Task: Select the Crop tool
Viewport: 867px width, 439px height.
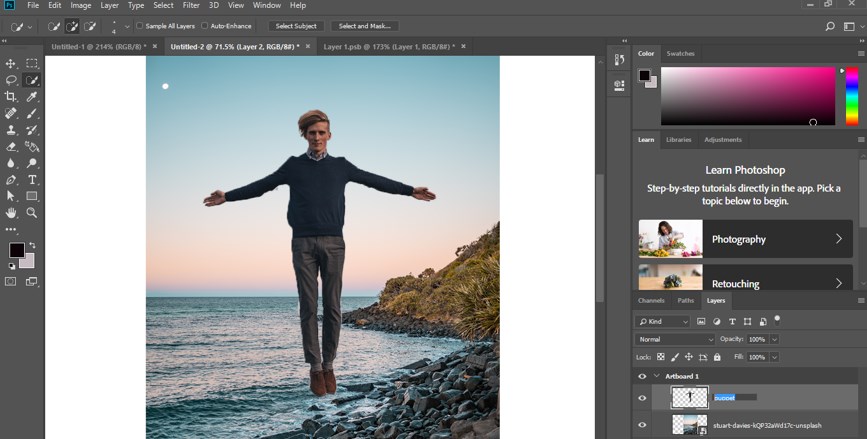Action: tap(11, 97)
